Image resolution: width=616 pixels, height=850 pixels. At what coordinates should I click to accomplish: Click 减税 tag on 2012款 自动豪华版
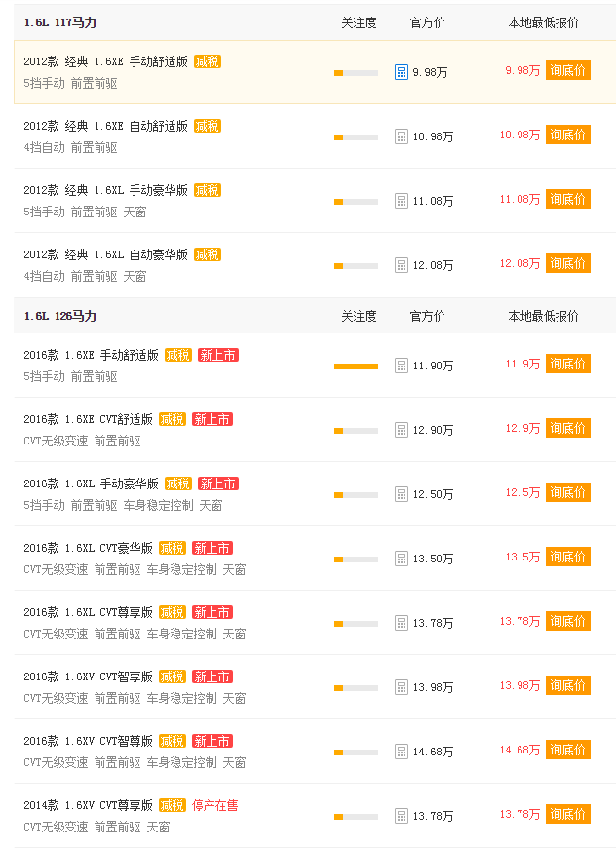tap(208, 254)
